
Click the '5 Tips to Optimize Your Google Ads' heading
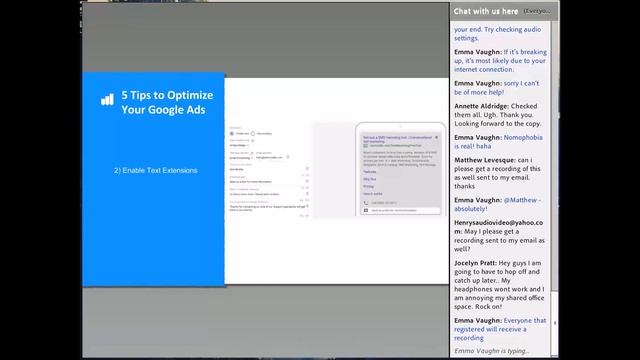[x=167, y=102]
